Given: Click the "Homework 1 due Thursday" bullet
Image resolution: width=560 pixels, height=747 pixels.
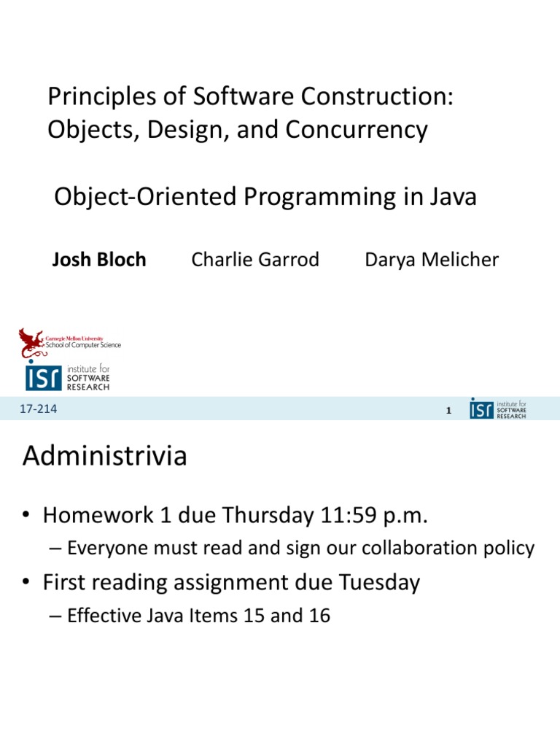Looking at the screenshot, I should point(235,516).
